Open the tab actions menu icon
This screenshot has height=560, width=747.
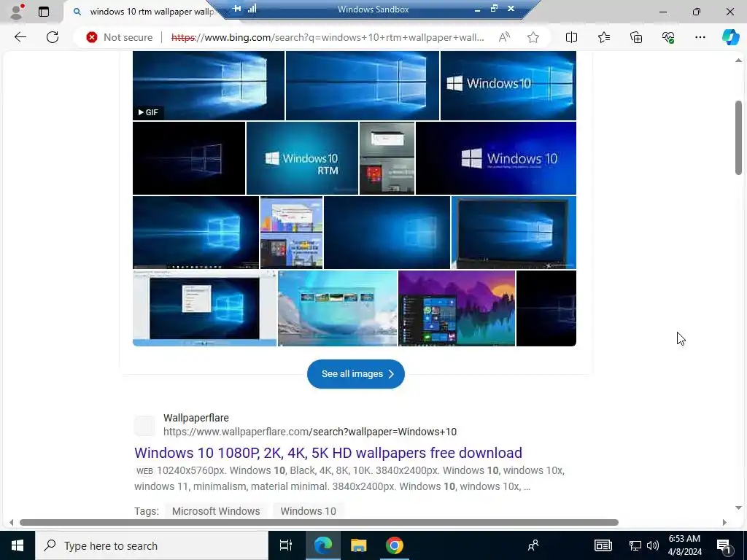(x=44, y=12)
